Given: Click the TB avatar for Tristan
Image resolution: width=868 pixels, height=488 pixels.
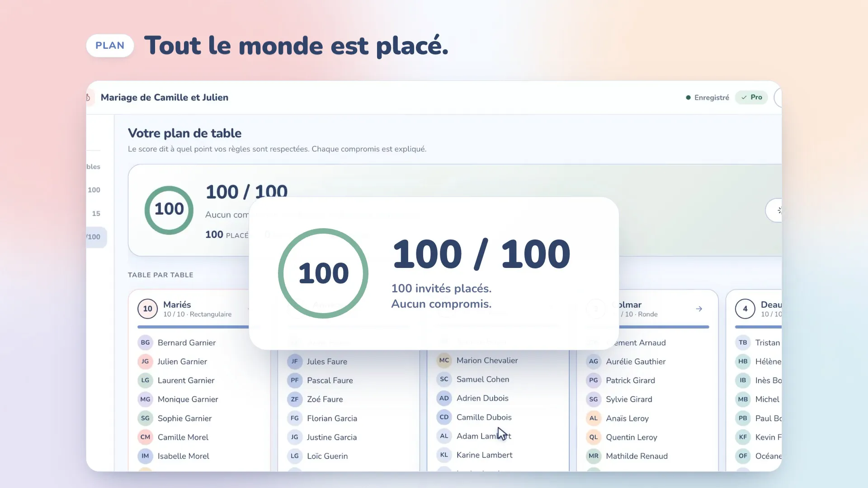Looking at the screenshot, I should pyautogui.click(x=743, y=343).
